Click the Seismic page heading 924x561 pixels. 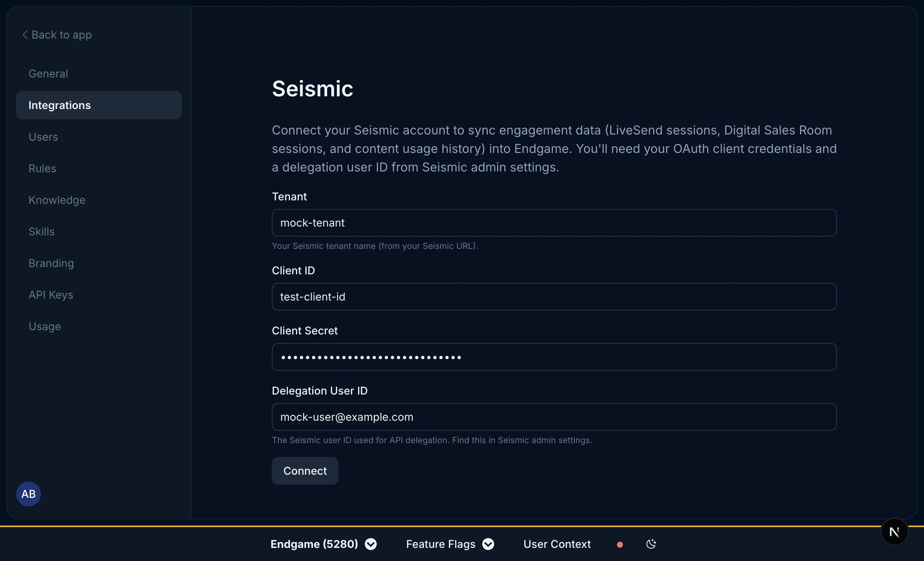tap(312, 89)
